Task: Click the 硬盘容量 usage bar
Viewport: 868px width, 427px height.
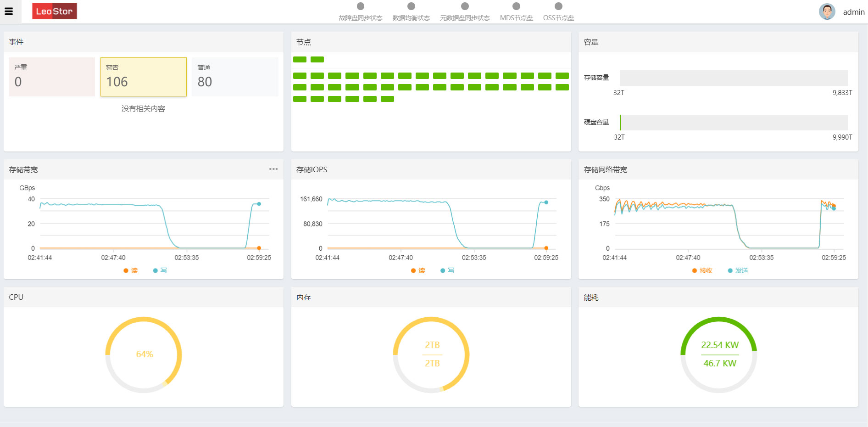Action: 734,123
